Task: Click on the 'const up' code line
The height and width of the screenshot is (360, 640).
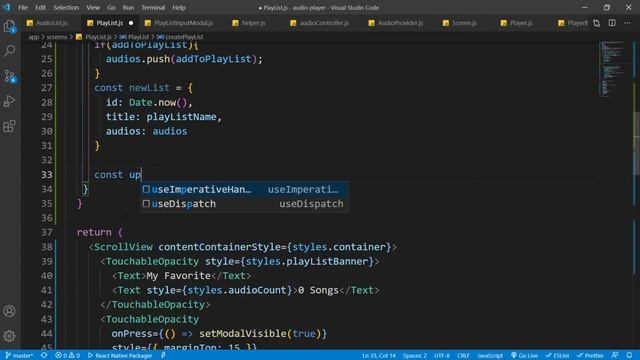Action: pyautogui.click(x=118, y=175)
